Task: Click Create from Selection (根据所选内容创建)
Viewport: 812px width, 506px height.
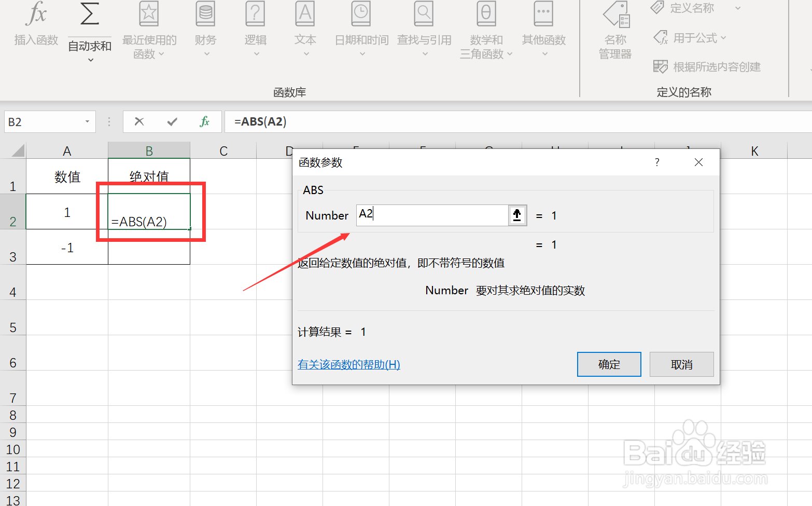Action: [x=707, y=66]
